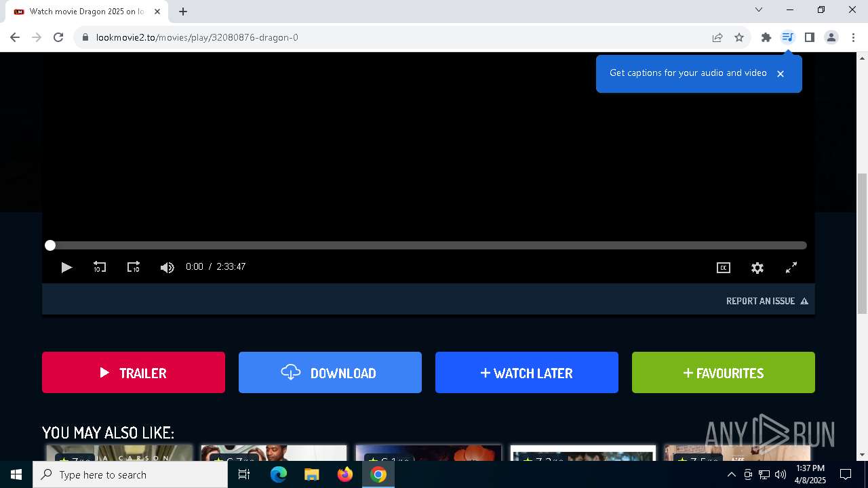Open system volume control
This screenshot has height=488, width=868.
780,474
